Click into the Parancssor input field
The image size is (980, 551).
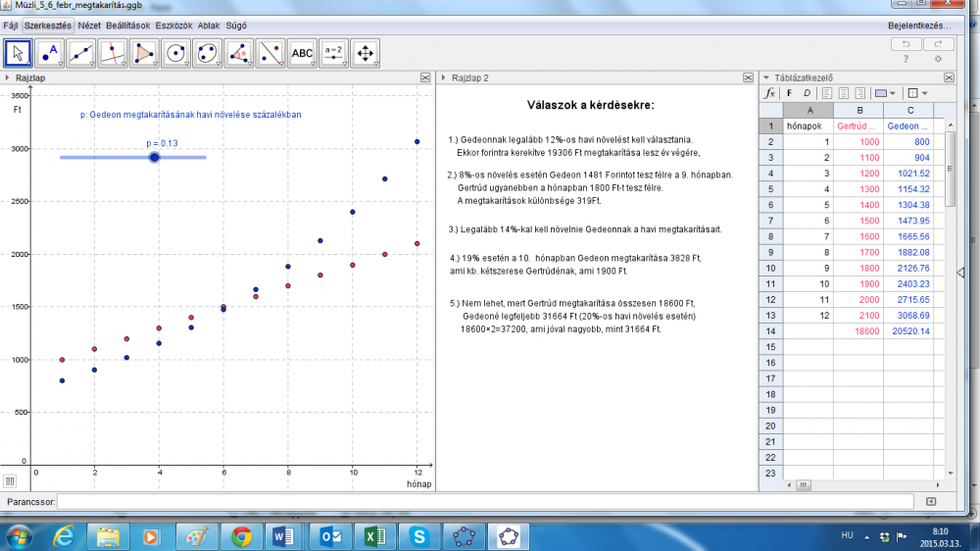(485, 501)
